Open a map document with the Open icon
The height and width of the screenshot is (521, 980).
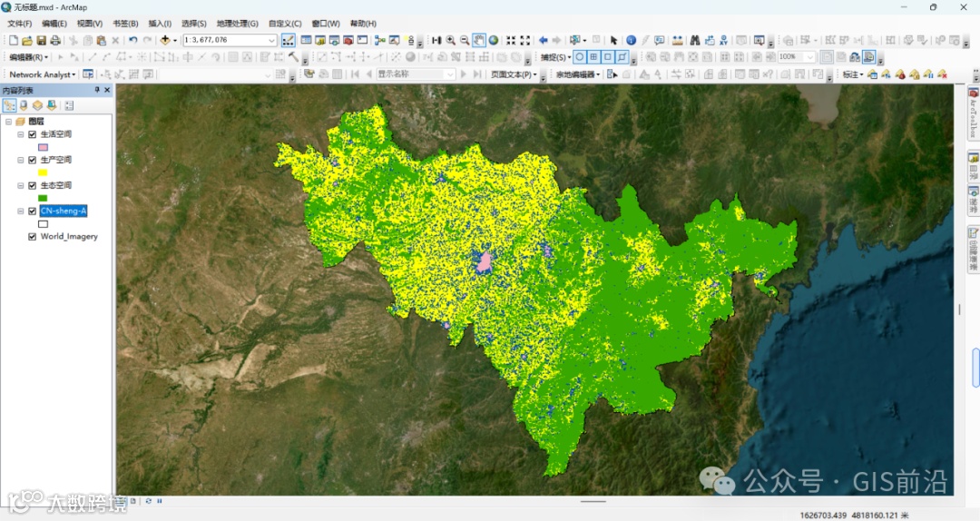click(x=27, y=40)
